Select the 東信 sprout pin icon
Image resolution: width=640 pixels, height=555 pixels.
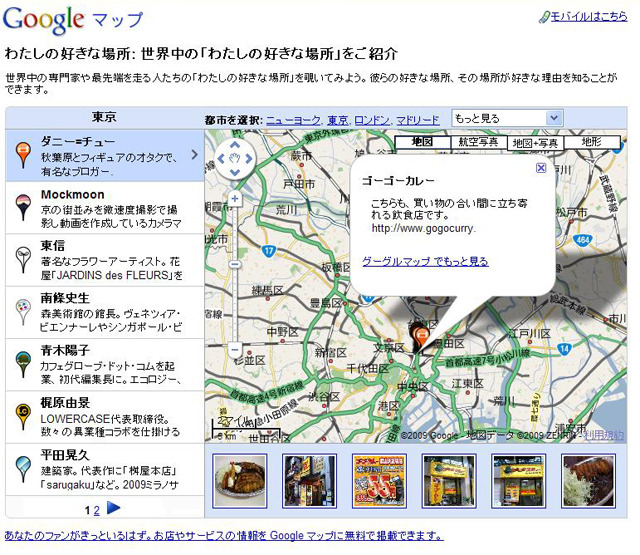coord(23,260)
